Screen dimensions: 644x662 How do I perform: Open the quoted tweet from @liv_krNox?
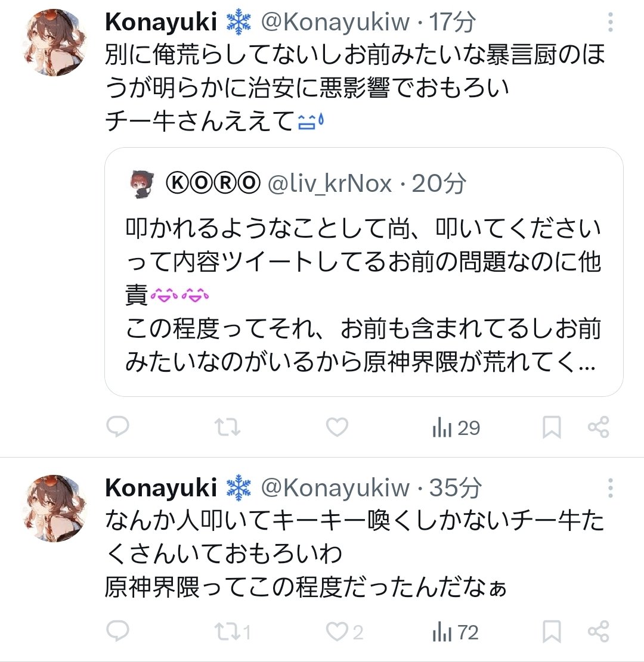[364, 298]
